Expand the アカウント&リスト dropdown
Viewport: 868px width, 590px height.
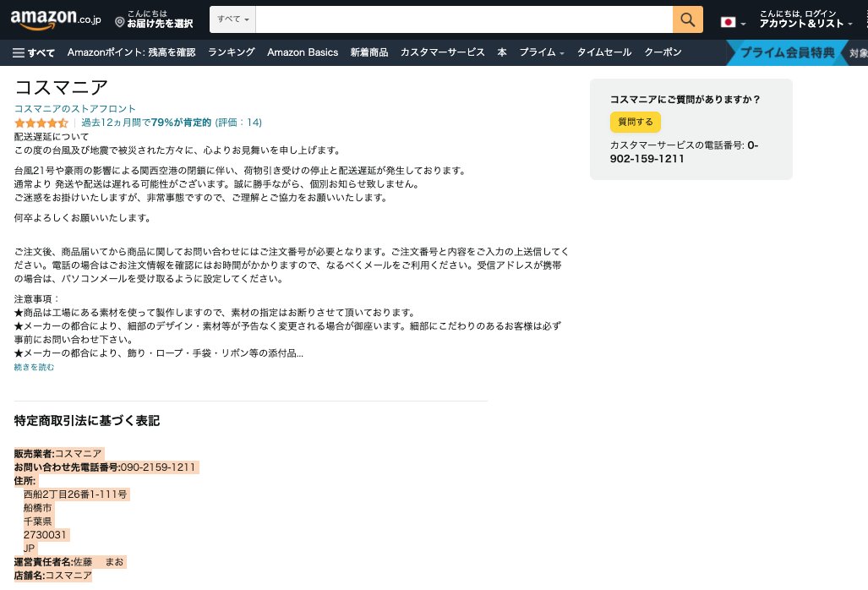pos(805,19)
